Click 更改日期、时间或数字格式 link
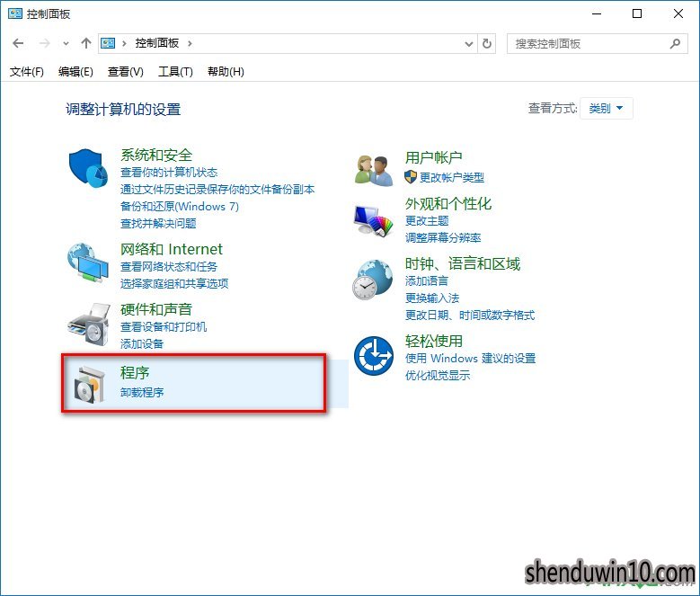 click(470, 316)
